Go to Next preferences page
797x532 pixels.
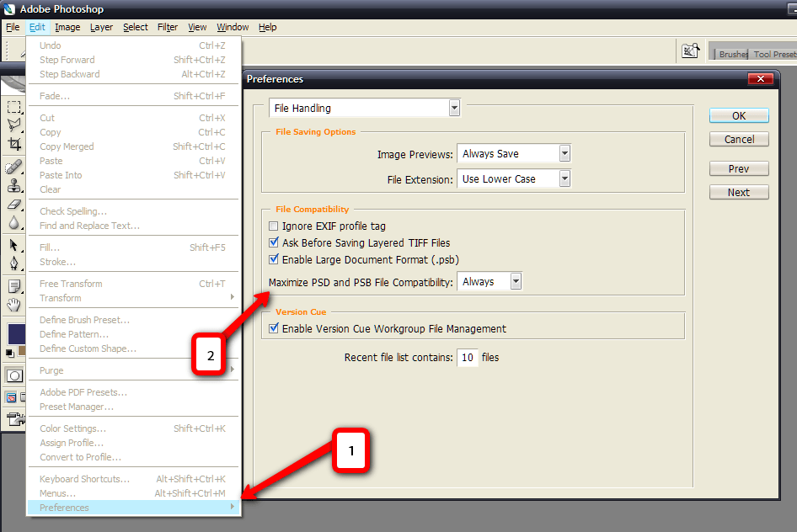click(x=738, y=193)
